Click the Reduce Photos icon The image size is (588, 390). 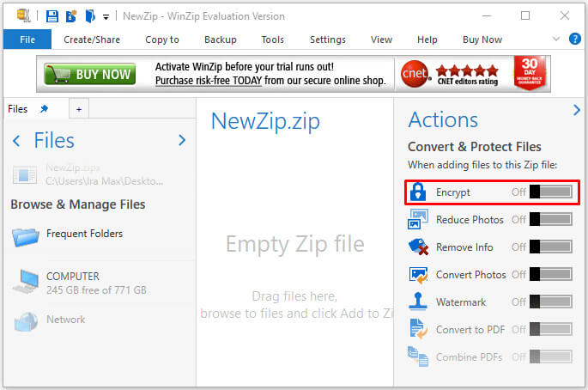418,219
